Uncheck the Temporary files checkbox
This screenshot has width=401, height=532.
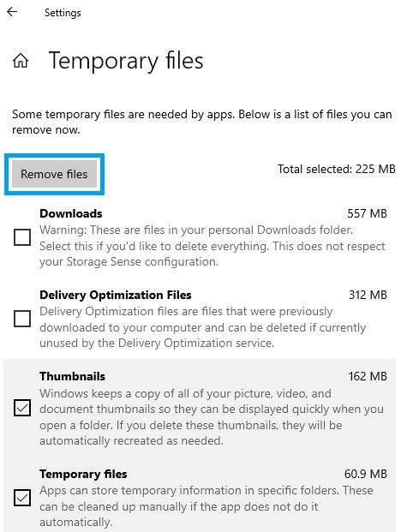point(22,498)
